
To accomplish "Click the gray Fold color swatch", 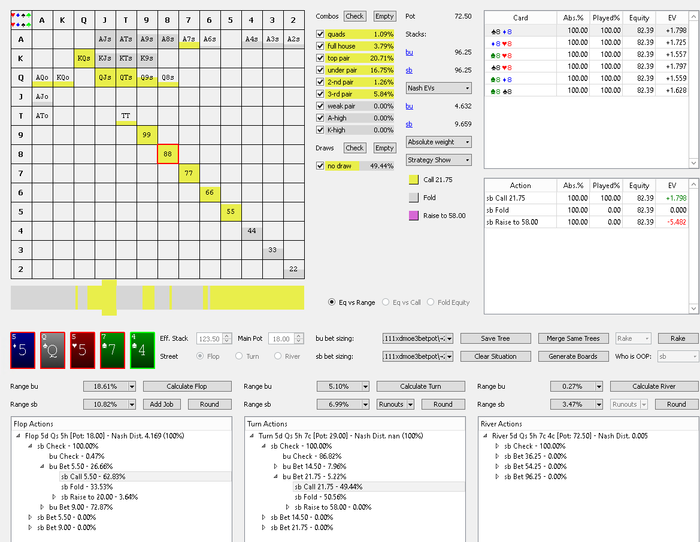I will click(414, 197).
